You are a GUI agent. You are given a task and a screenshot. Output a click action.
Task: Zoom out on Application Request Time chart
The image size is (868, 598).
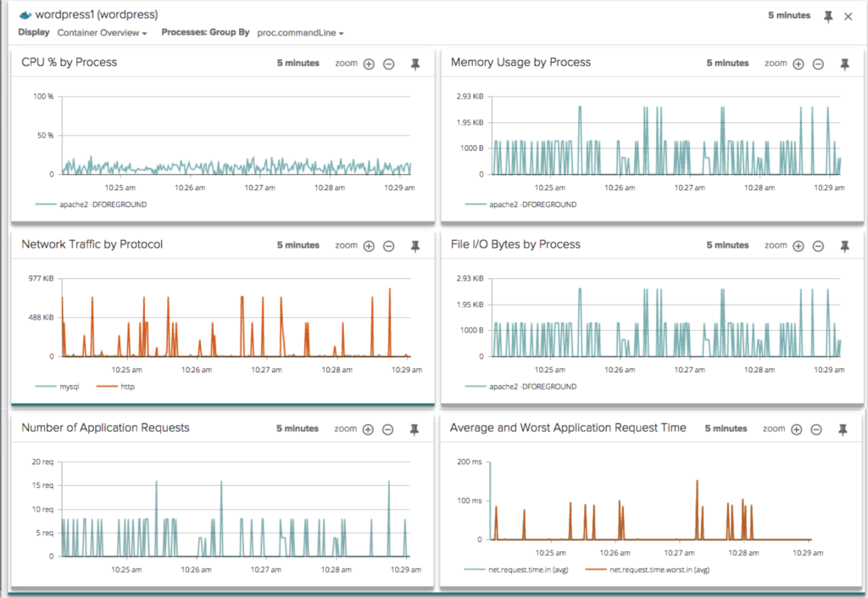816,429
